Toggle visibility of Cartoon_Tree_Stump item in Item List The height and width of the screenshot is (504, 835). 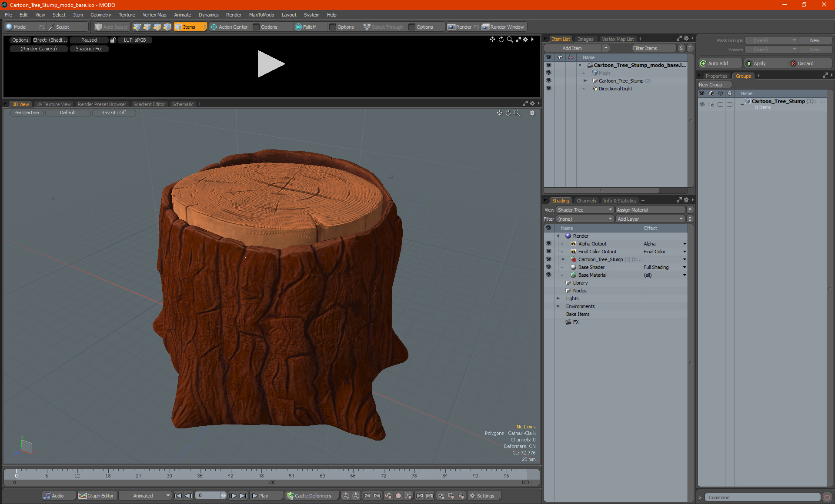pyautogui.click(x=548, y=81)
